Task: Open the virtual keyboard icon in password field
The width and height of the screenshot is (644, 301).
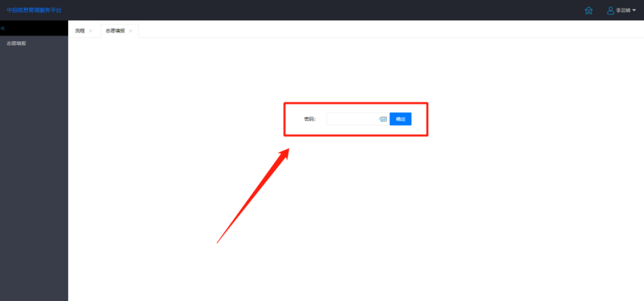Action: [383, 119]
